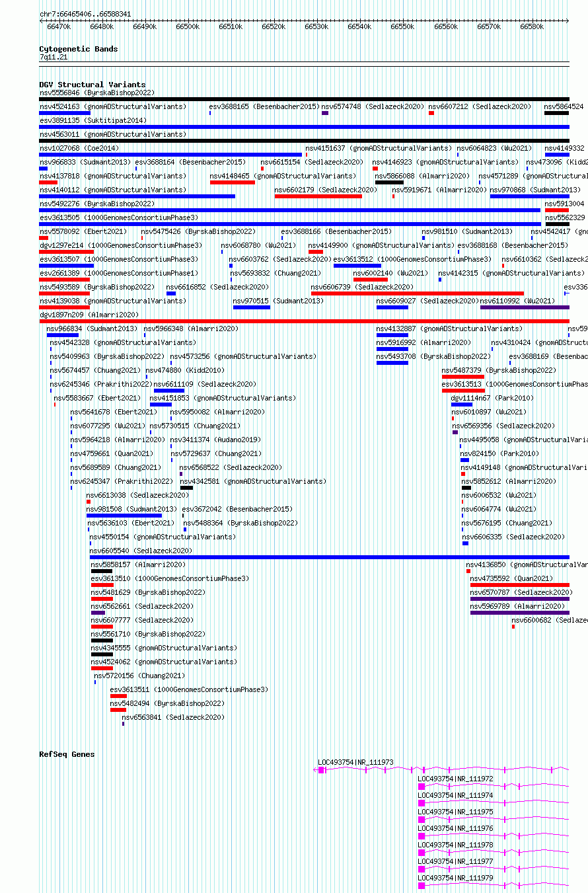Select the 7q11.21 band label

click(x=54, y=58)
